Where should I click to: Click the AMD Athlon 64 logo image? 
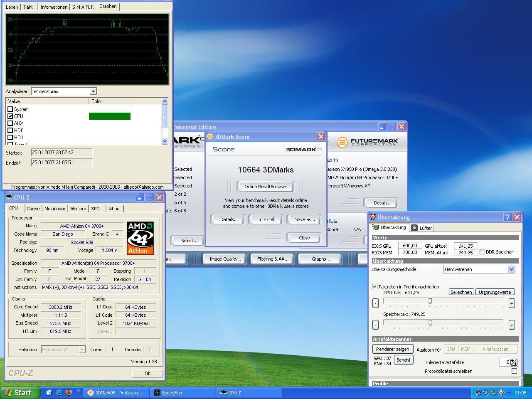click(x=140, y=238)
